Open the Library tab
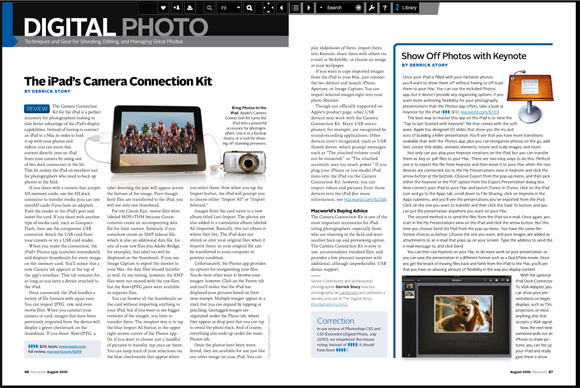The width and height of the screenshot is (580, 388). (405, 8)
